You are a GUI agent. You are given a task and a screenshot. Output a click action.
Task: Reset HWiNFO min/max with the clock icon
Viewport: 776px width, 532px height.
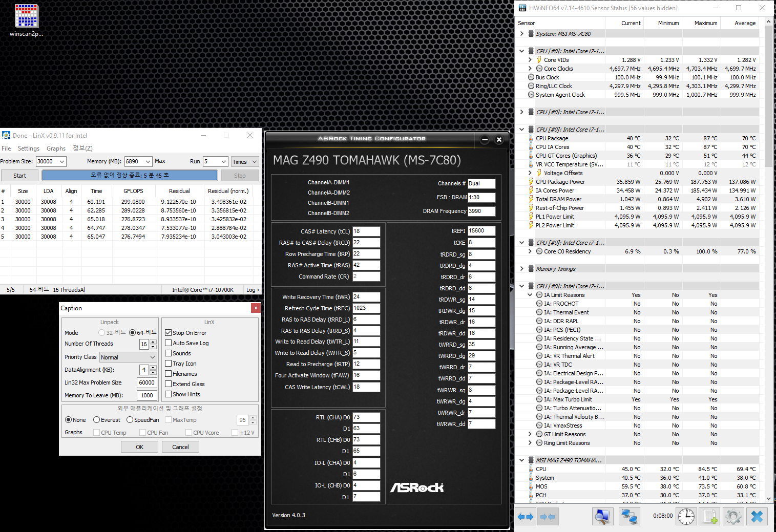pyautogui.click(x=686, y=516)
